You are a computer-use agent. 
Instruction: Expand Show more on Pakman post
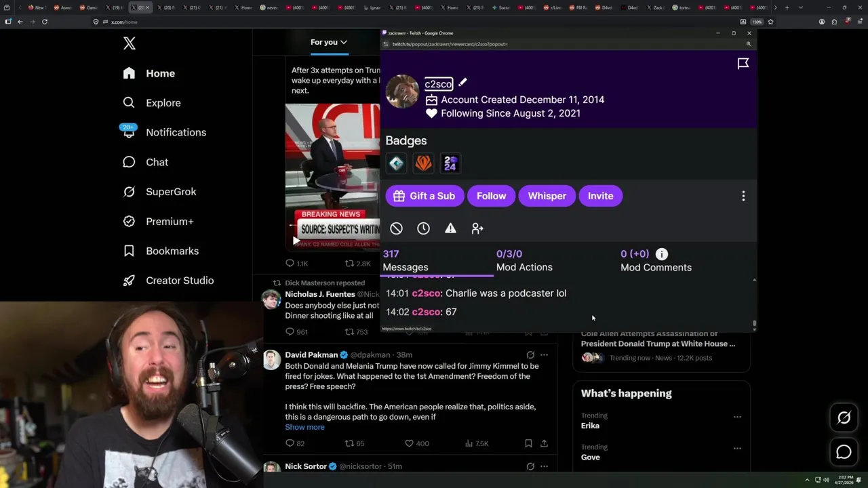(304, 427)
